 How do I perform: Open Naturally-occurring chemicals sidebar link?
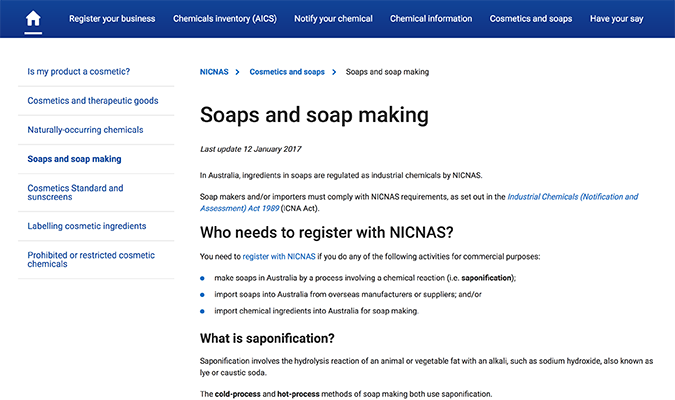click(85, 130)
